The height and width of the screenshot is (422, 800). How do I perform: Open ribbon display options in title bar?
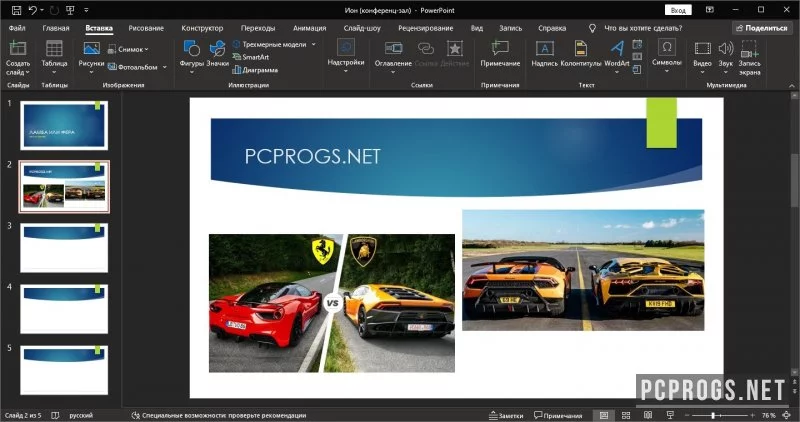pyautogui.click(x=710, y=10)
